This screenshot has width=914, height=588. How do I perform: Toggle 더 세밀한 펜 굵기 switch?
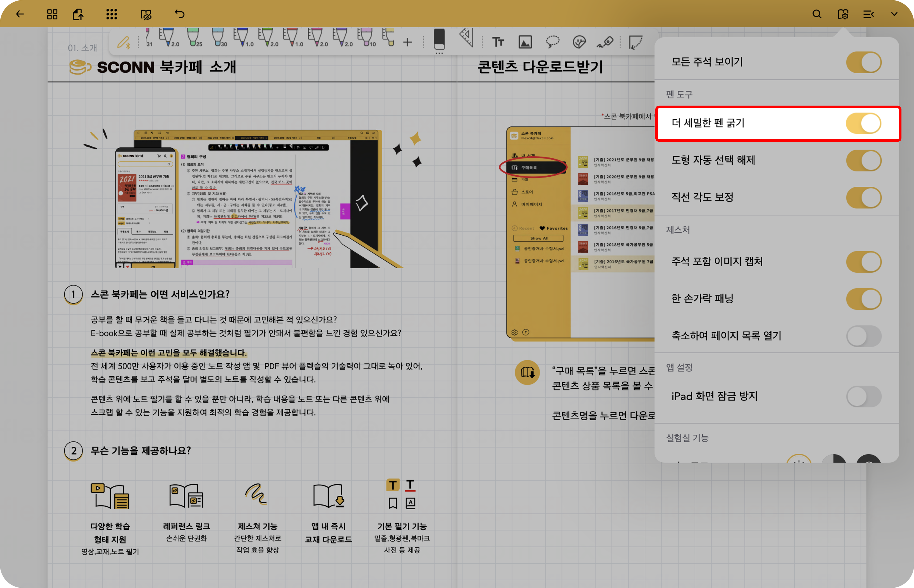pos(864,123)
